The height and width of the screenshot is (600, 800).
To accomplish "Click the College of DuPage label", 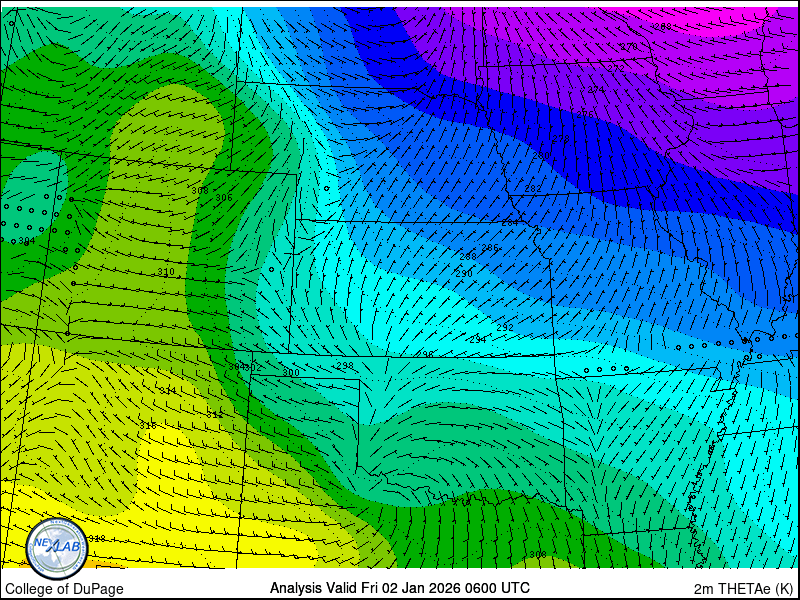I will point(64,589).
